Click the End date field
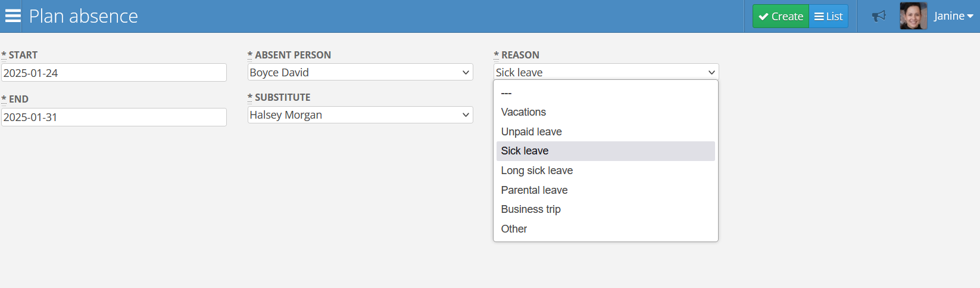980x288 pixels. (114, 117)
